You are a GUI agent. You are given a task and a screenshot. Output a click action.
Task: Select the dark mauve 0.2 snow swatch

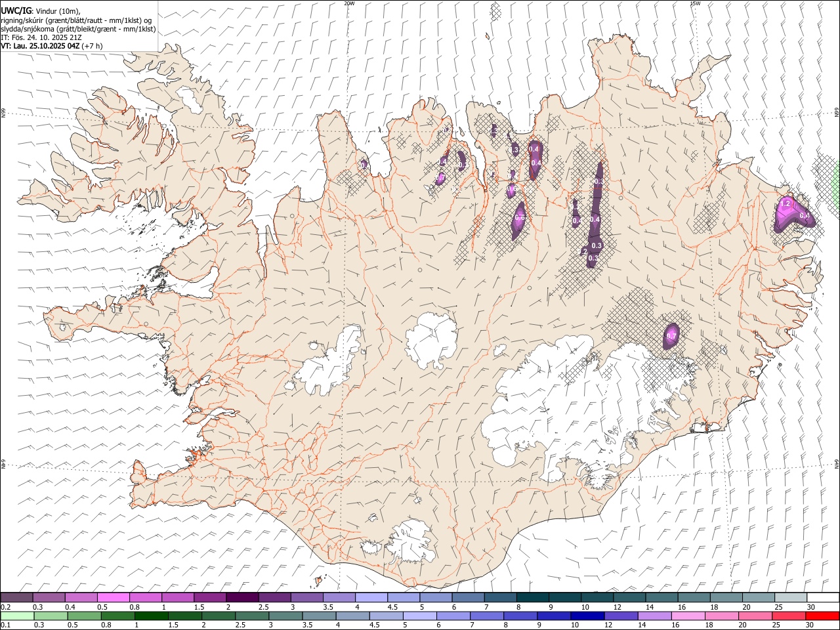click(16, 597)
